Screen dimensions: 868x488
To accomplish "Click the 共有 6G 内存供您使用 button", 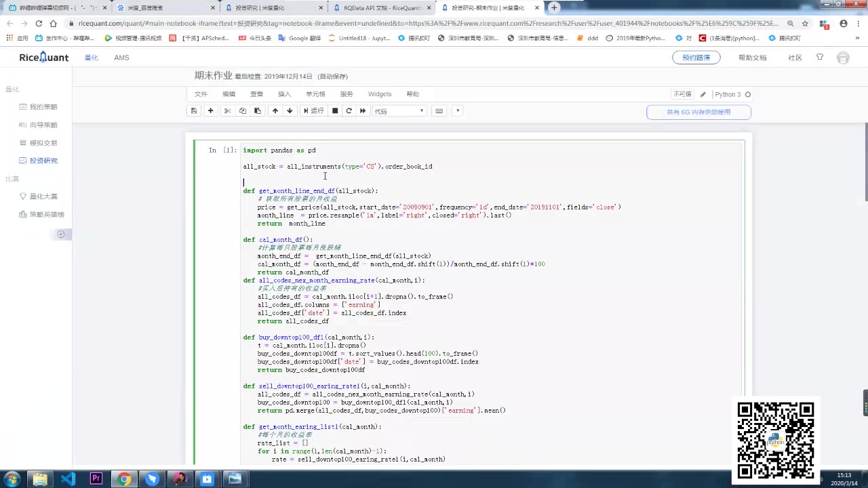I will (x=698, y=112).
